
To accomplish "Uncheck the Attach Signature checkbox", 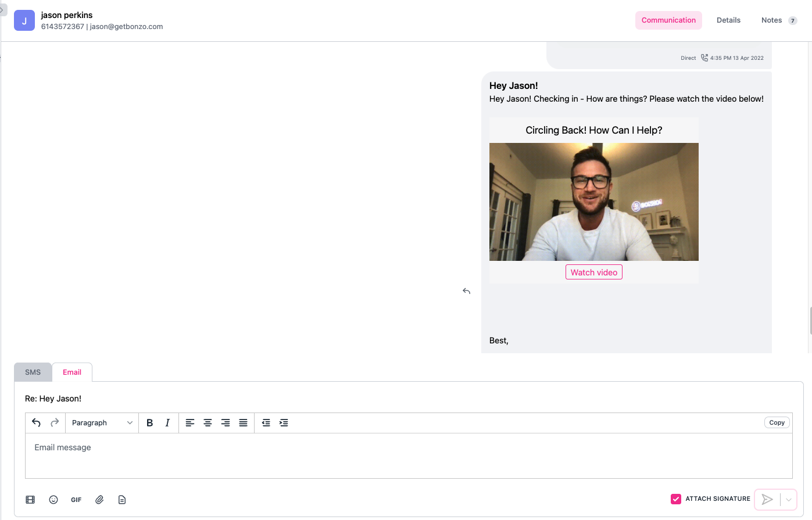I will [676, 499].
